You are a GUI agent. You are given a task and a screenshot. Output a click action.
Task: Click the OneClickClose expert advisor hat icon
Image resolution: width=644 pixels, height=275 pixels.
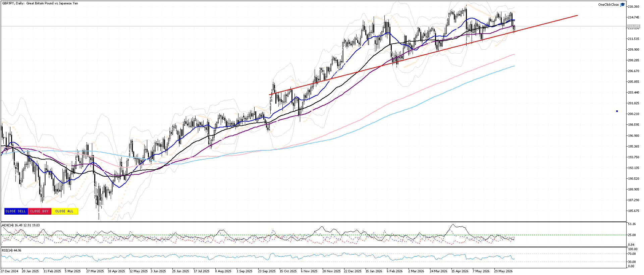coord(623,5)
